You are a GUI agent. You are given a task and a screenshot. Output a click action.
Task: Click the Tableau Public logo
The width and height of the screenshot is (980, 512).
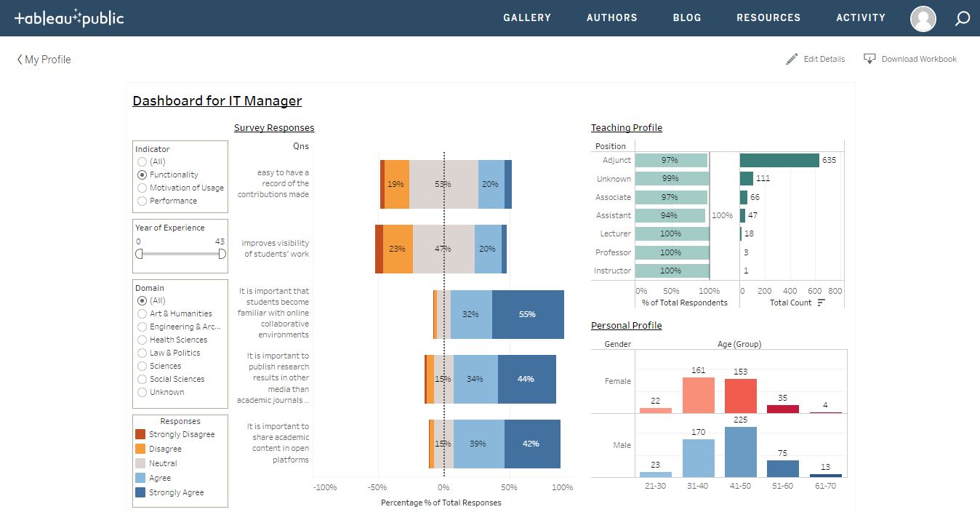(69, 18)
